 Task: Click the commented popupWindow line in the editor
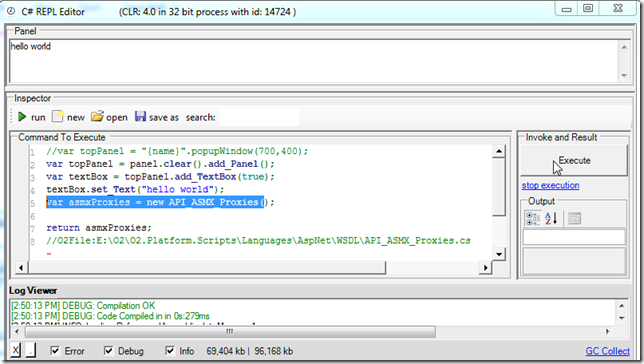[x=177, y=151]
